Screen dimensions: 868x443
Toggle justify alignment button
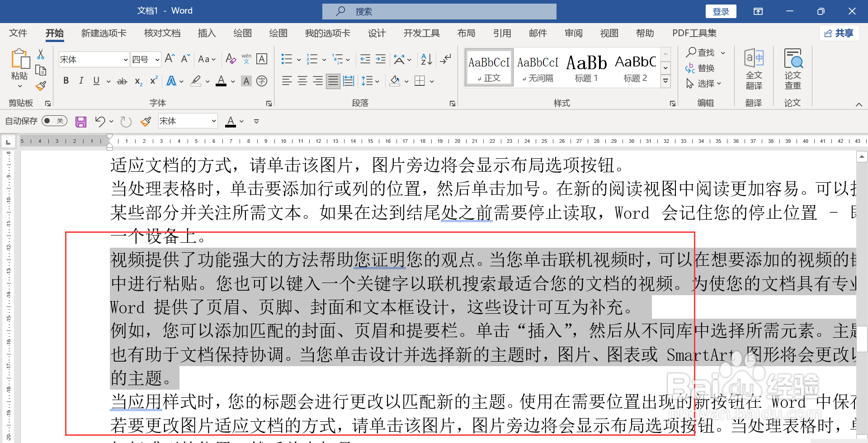tap(333, 81)
